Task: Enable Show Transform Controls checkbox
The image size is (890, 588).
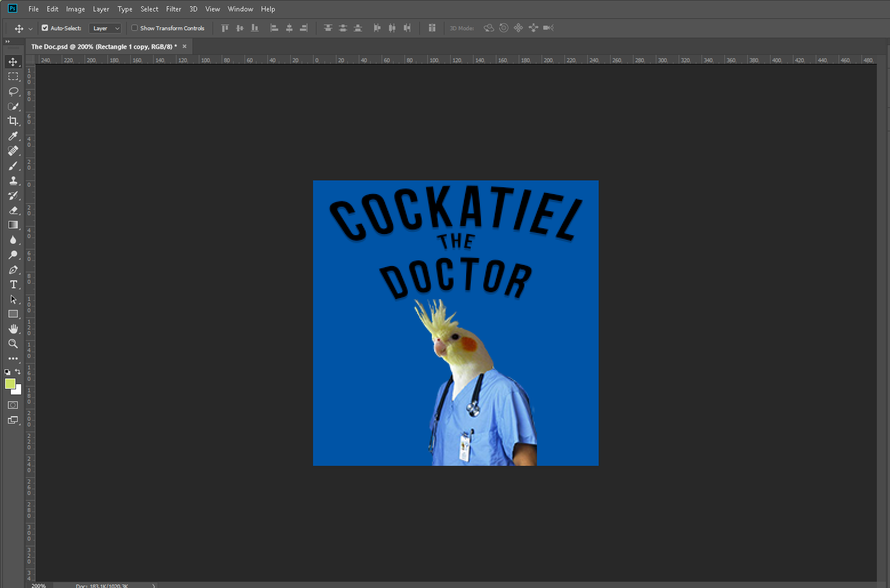Action: [135, 28]
